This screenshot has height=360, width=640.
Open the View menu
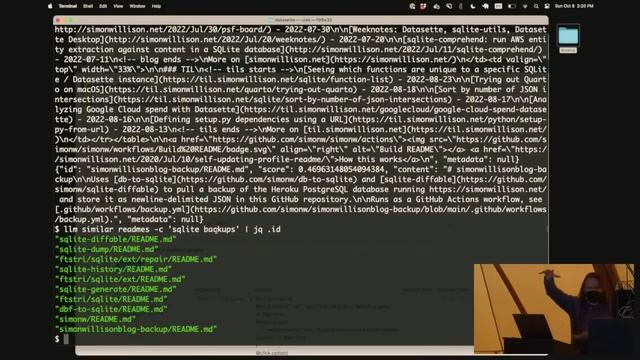click(118, 6)
